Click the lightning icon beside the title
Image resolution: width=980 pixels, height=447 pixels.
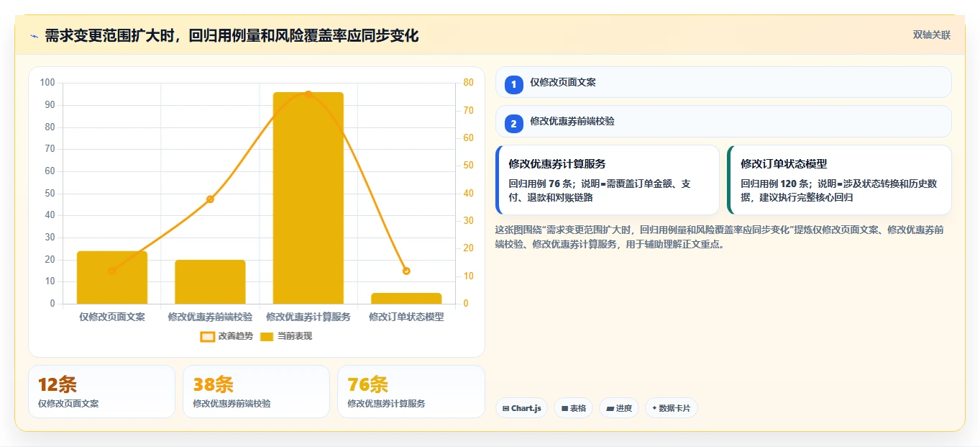[x=34, y=36]
